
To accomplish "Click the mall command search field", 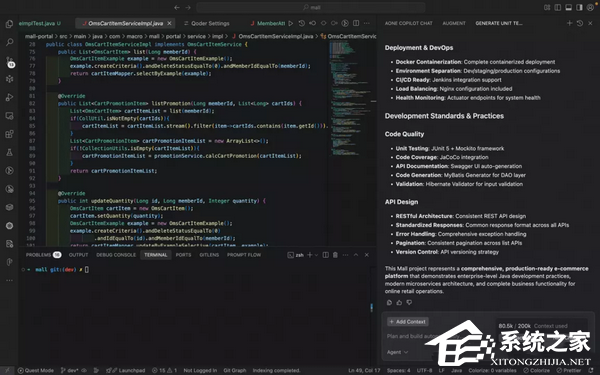I will [x=311, y=7].
